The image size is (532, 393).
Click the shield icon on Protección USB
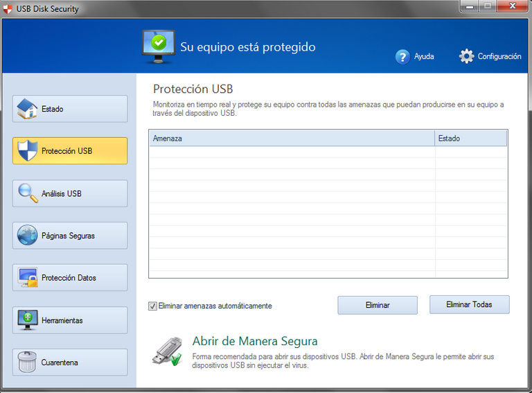[28, 150]
